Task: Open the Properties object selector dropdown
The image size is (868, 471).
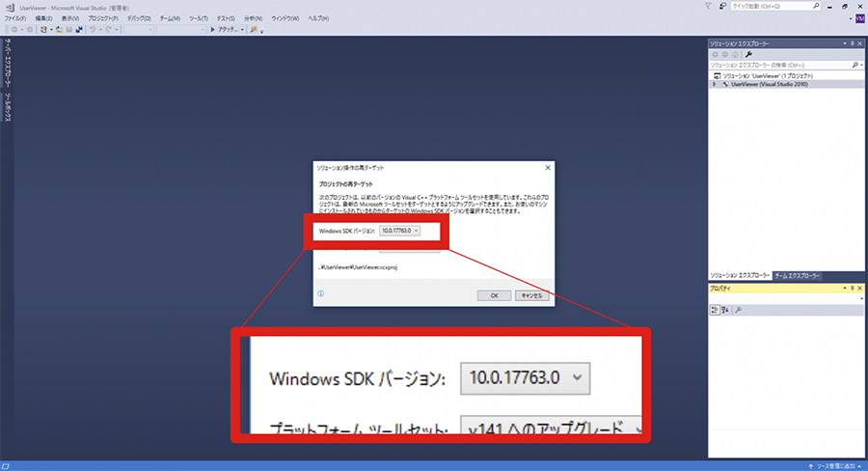Action: pos(861,298)
